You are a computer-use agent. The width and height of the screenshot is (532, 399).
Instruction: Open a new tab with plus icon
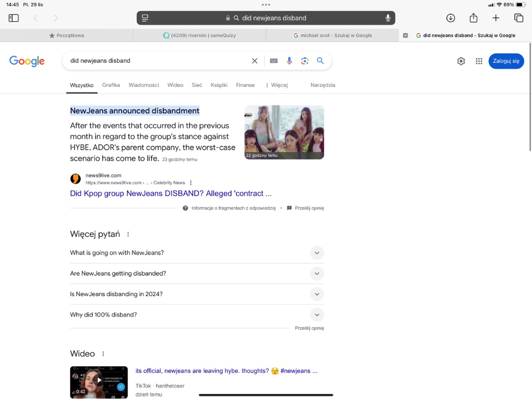496,18
